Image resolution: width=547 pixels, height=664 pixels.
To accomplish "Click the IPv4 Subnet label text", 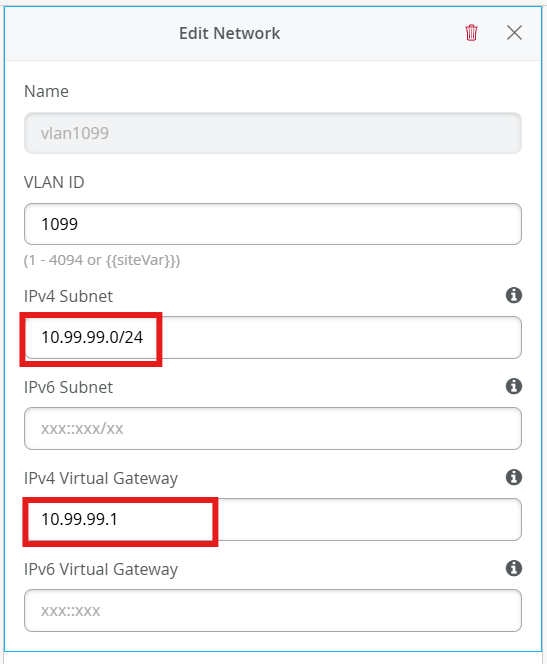I will (x=69, y=296).
